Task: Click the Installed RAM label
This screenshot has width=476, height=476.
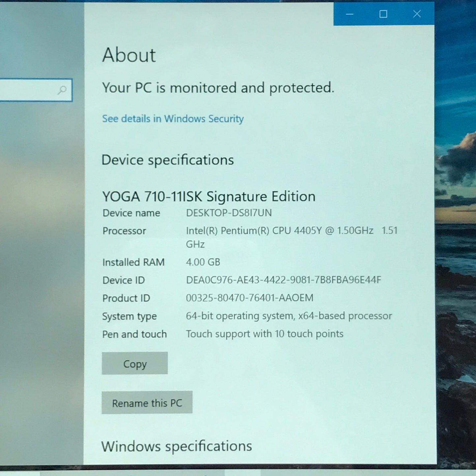Action: coord(133,262)
